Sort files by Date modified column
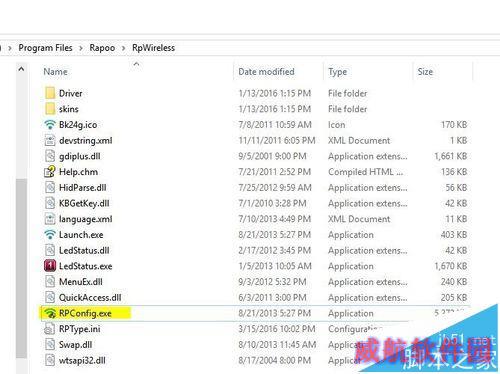Screen dimensions: 500x374 click(266, 72)
